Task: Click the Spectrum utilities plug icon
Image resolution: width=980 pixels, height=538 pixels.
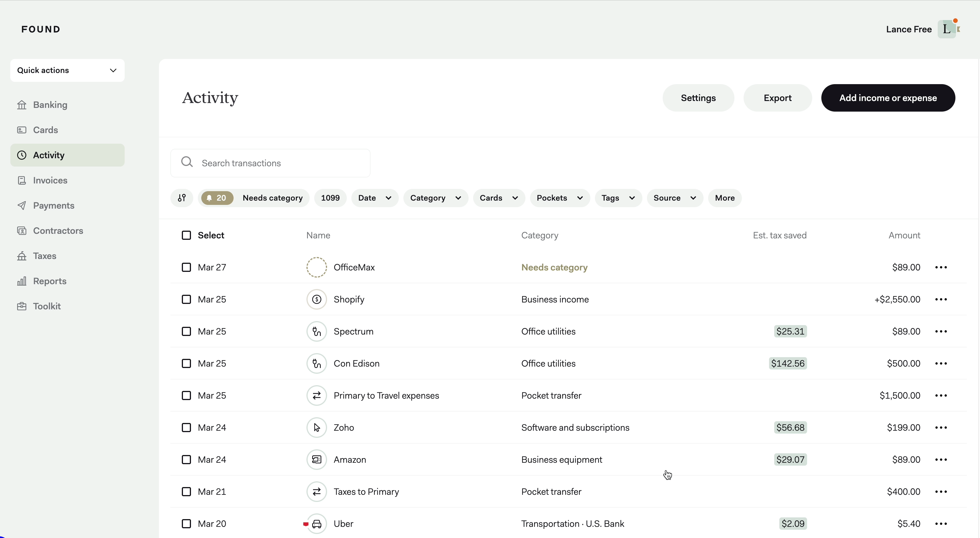Action: coord(316,331)
